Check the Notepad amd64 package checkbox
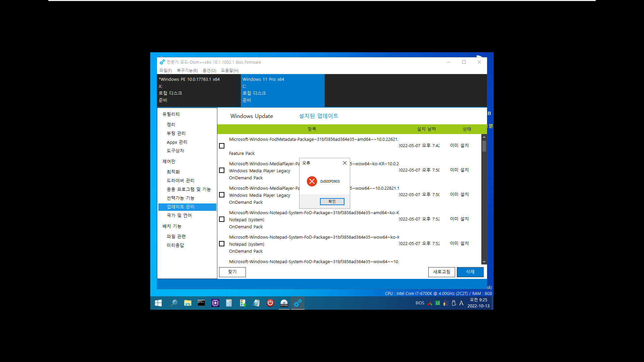The width and height of the screenshot is (644, 362). click(222, 219)
